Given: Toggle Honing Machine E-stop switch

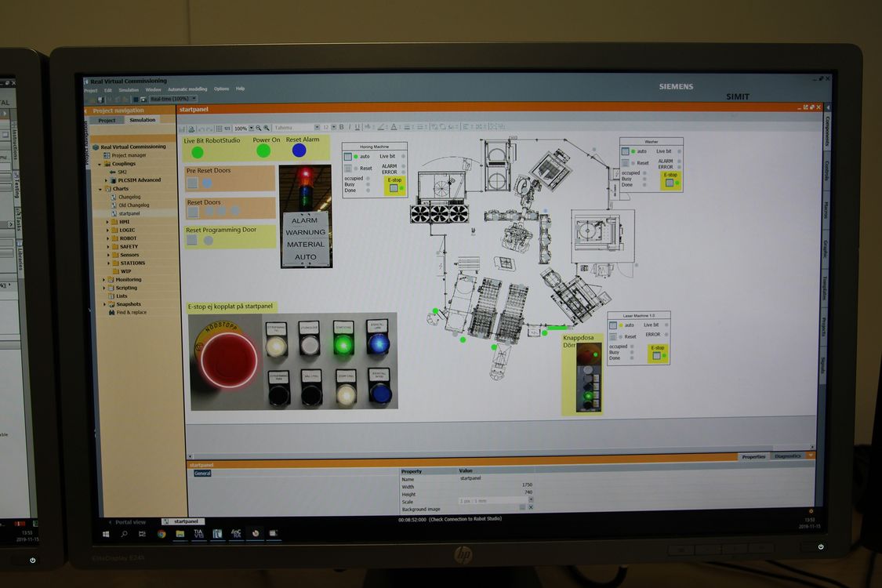Looking at the screenshot, I should tap(394, 188).
